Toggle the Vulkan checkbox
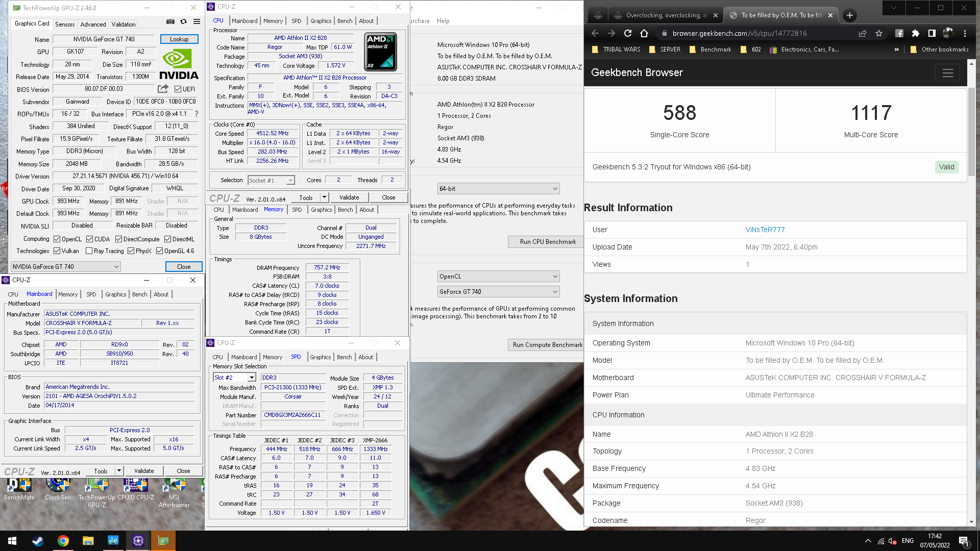Screen dimensions: 980x551 (x=57, y=251)
